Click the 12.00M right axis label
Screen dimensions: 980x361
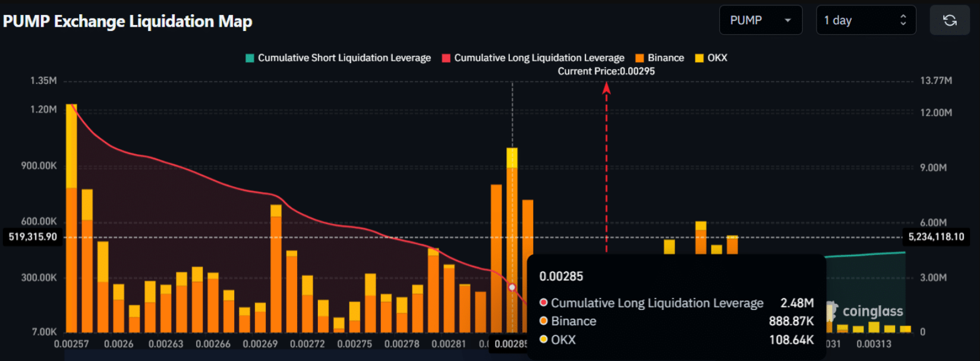[936, 113]
